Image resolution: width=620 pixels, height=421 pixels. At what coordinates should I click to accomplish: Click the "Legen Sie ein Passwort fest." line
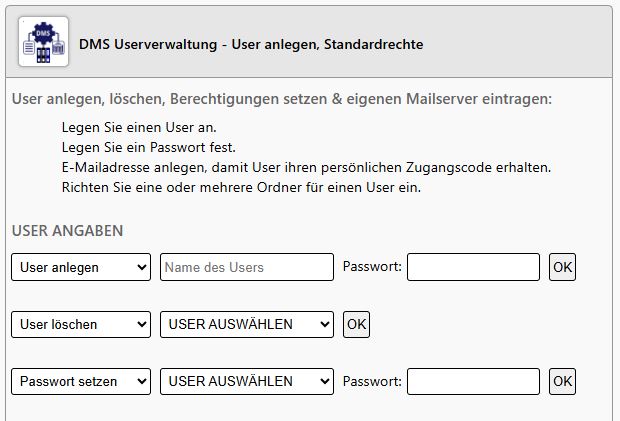[148, 147]
